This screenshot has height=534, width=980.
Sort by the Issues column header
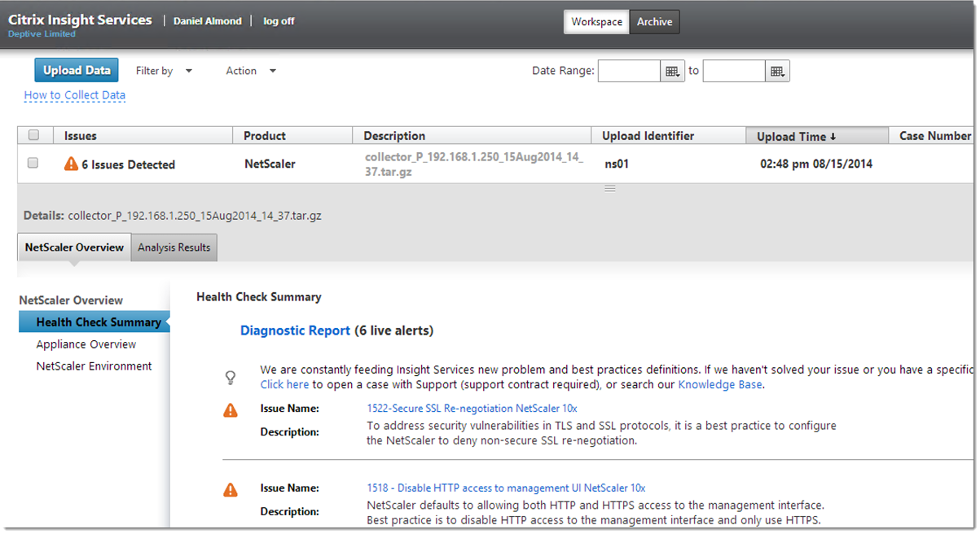click(143, 136)
